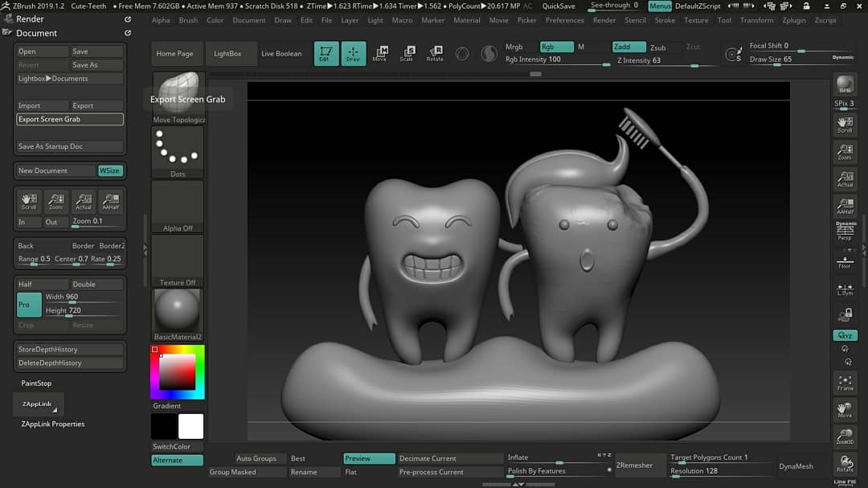Switch to the Scale transform icon

pyautogui.click(x=407, y=54)
